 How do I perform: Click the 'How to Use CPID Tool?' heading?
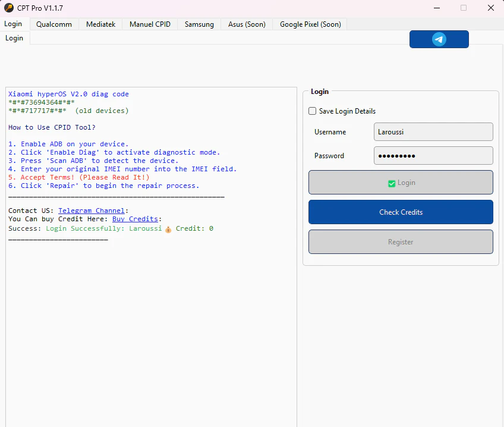(52, 127)
